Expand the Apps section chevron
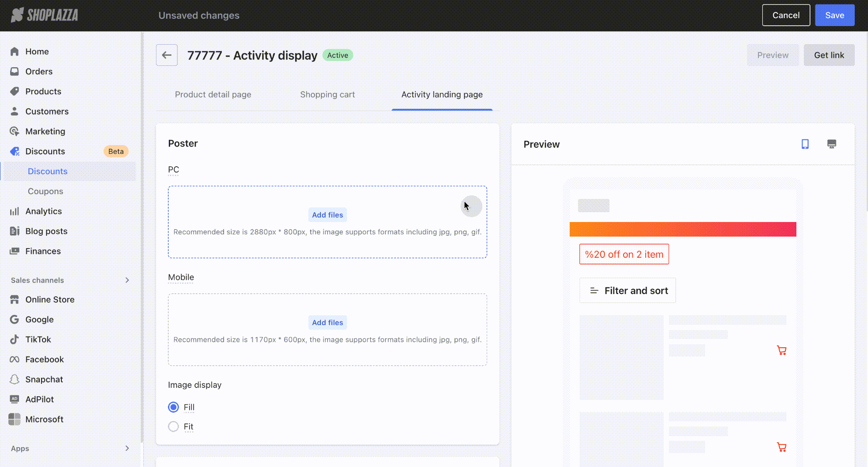 coord(127,448)
